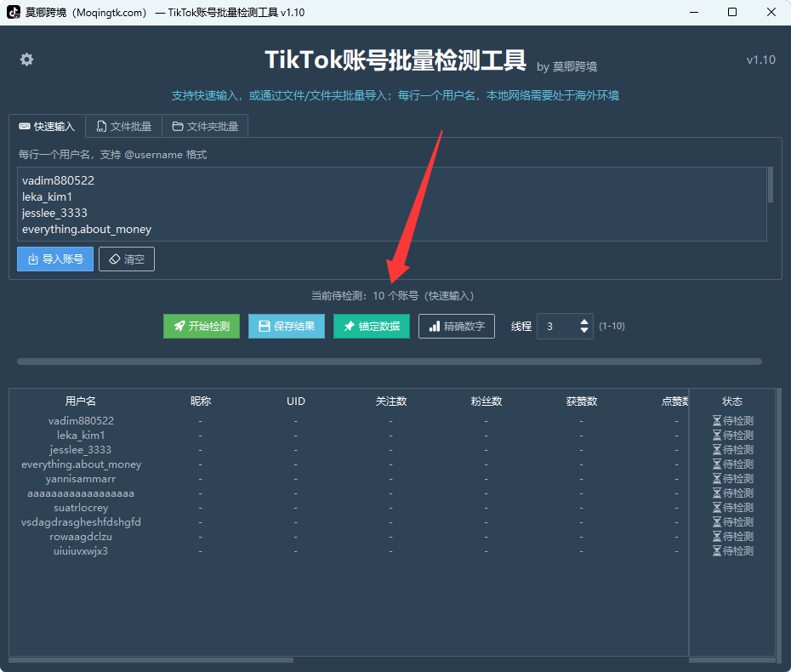Click the 昵称 column header
791x672 pixels.
200,401
